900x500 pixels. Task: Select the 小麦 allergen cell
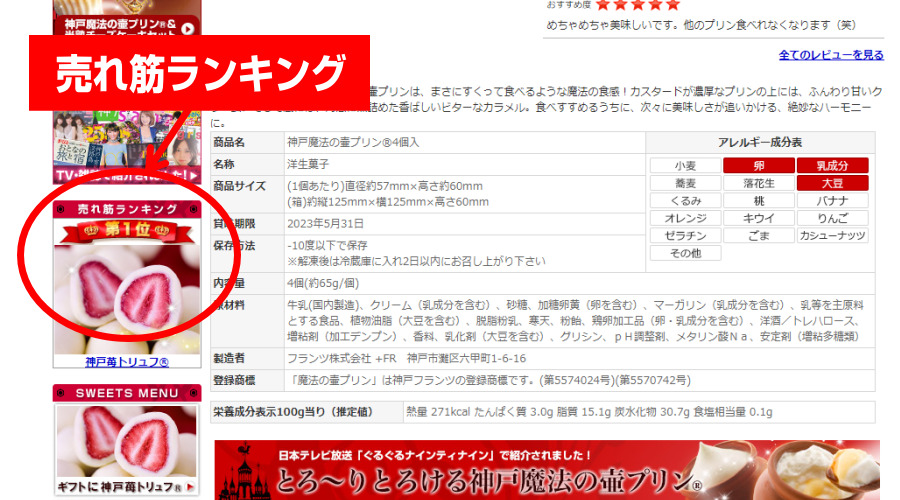[685, 166]
